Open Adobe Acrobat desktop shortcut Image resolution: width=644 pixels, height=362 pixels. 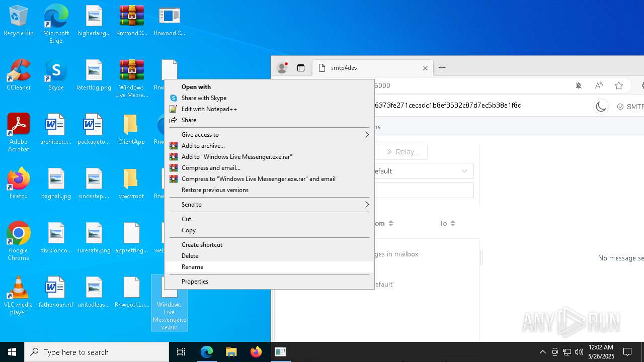[x=19, y=133]
